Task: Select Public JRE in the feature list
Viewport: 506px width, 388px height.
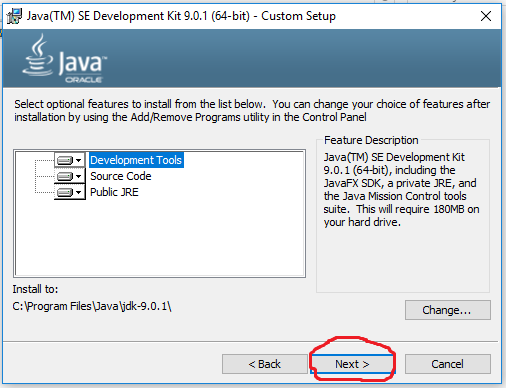Action: [x=114, y=192]
